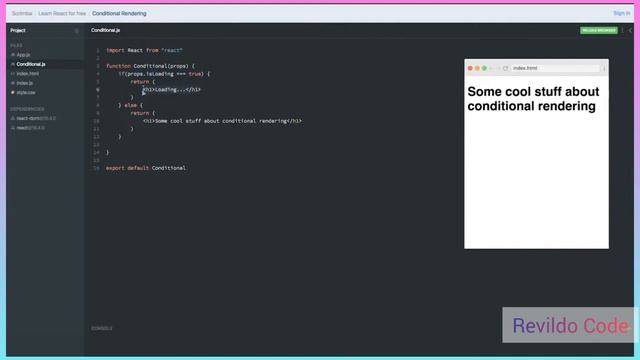Click the add icon beside the Project heading

[x=76, y=31]
